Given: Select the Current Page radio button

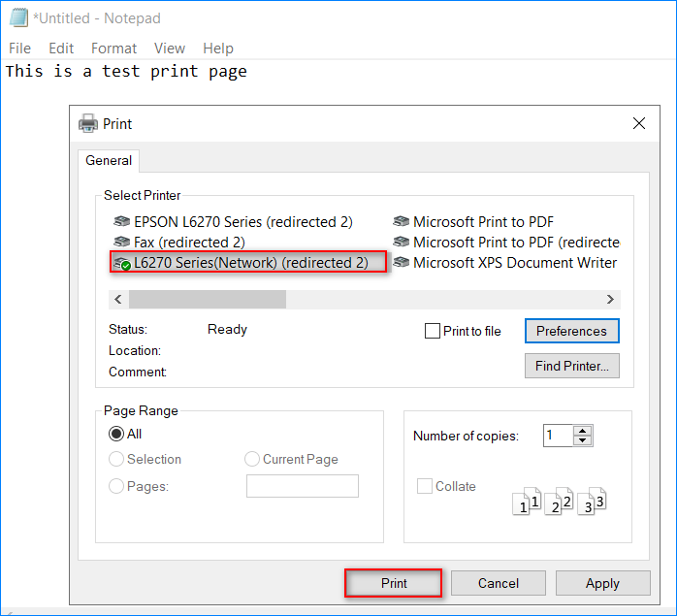Looking at the screenshot, I should [252, 459].
